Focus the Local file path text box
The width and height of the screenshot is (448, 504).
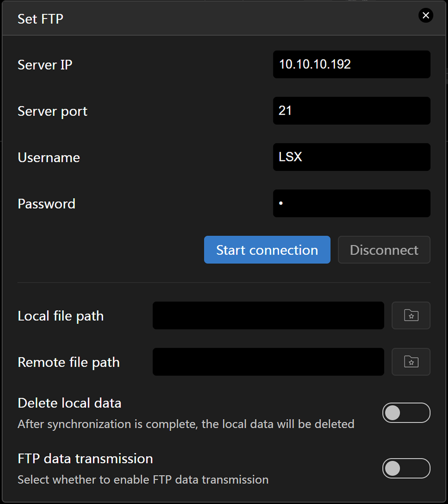pyautogui.click(x=268, y=315)
